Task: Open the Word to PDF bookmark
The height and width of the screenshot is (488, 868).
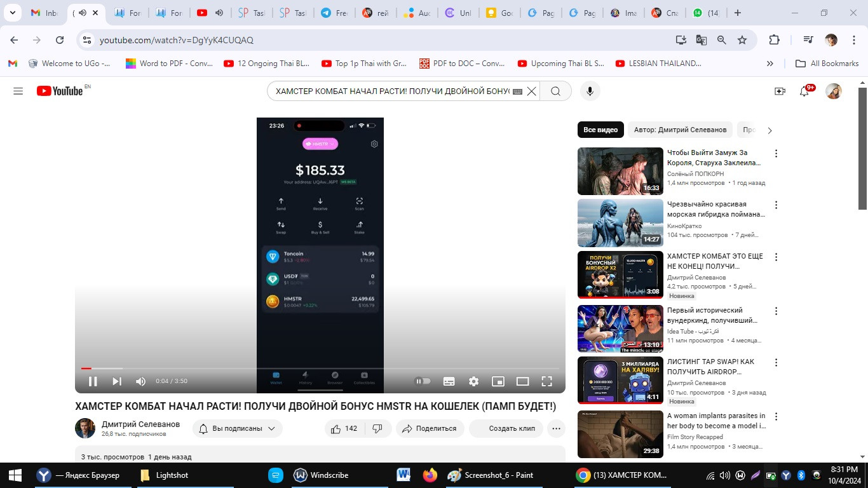Action: (x=170, y=64)
